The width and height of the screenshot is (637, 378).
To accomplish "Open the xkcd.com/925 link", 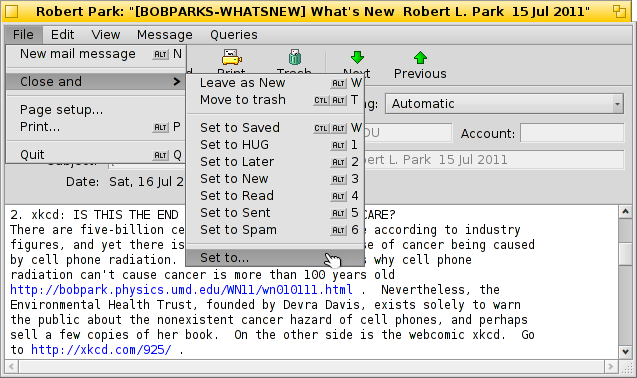I will (101, 350).
